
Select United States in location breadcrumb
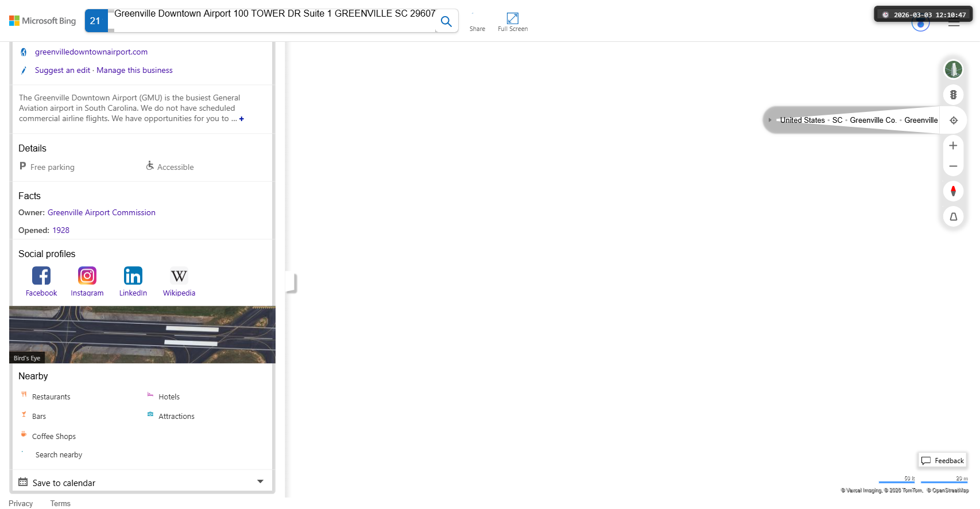pos(802,120)
